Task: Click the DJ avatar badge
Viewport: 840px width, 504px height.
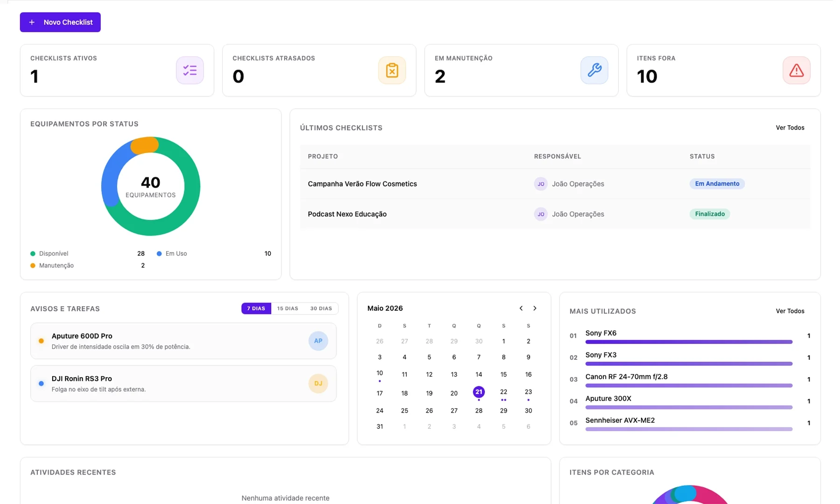Action: coord(318,384)
